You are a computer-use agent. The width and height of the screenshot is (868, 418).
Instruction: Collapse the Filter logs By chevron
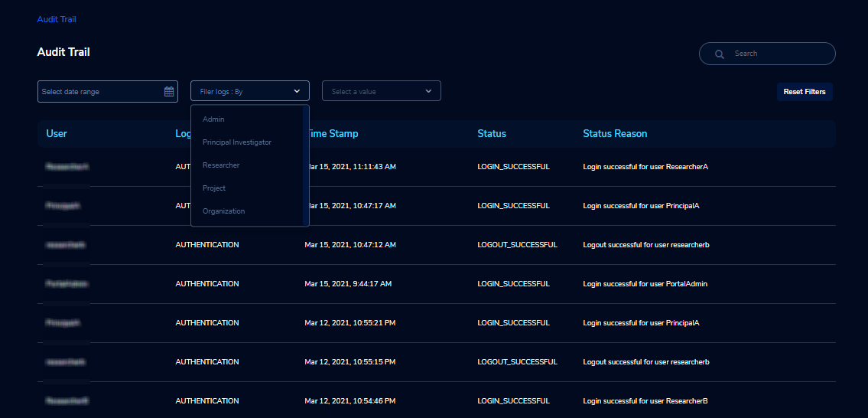(x=297, y=91)
